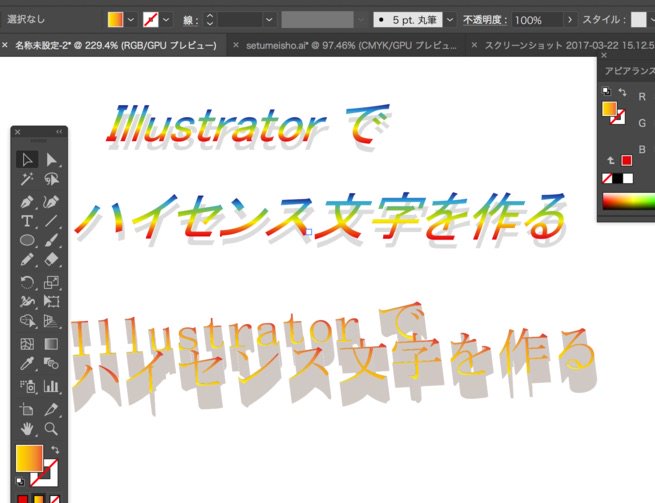Expand the fill color dropdown arrow
Screen dimensions: 655x503
pyautogui.click(x=131, y=20)
